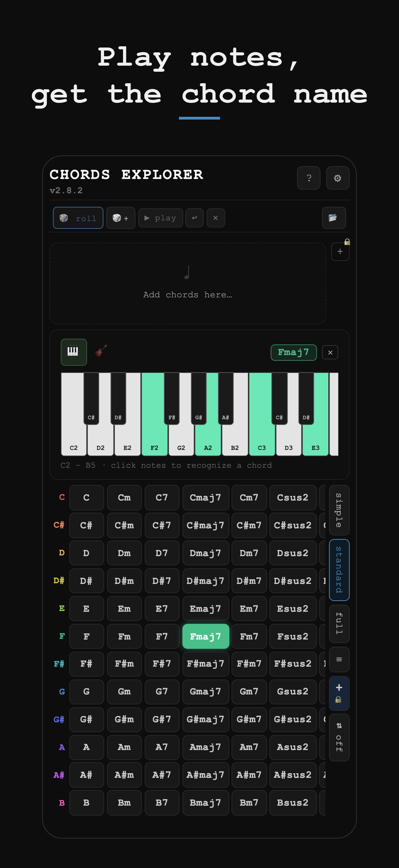Switch to guitar fretboard view
The height and width of the screenshot is (868, 399).
pos(101,351)
